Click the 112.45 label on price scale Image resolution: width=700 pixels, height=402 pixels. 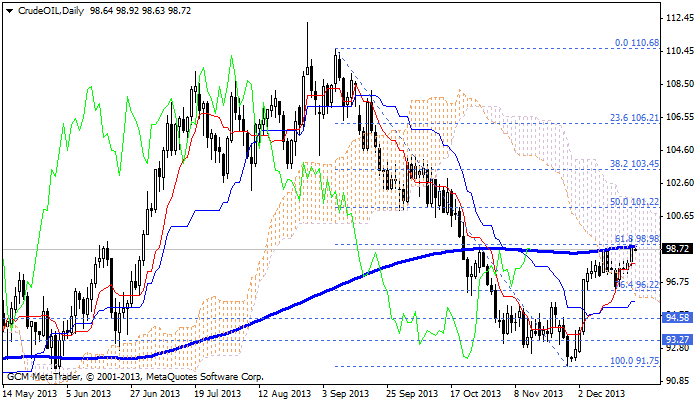point(679,19)
